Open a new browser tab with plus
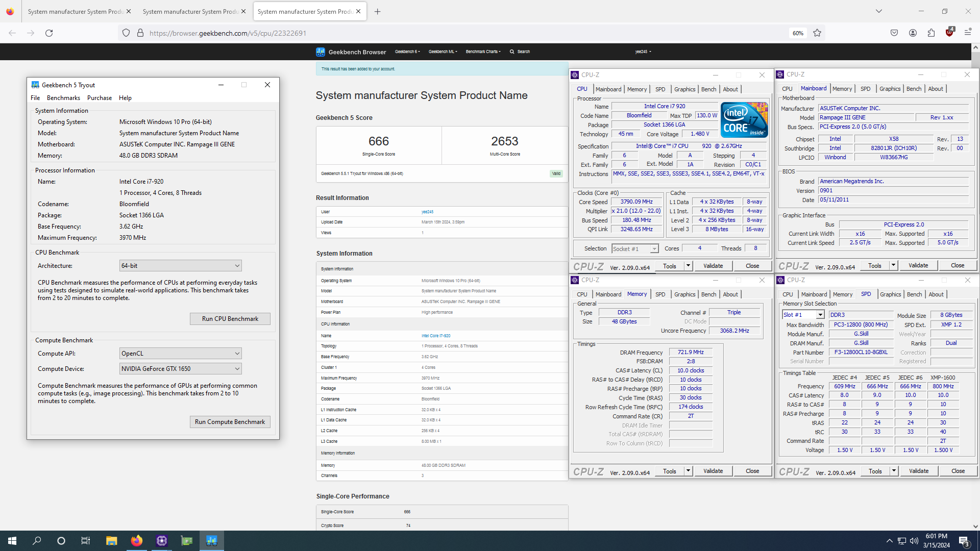The image size is (980, 551). [x=378, y=11]
